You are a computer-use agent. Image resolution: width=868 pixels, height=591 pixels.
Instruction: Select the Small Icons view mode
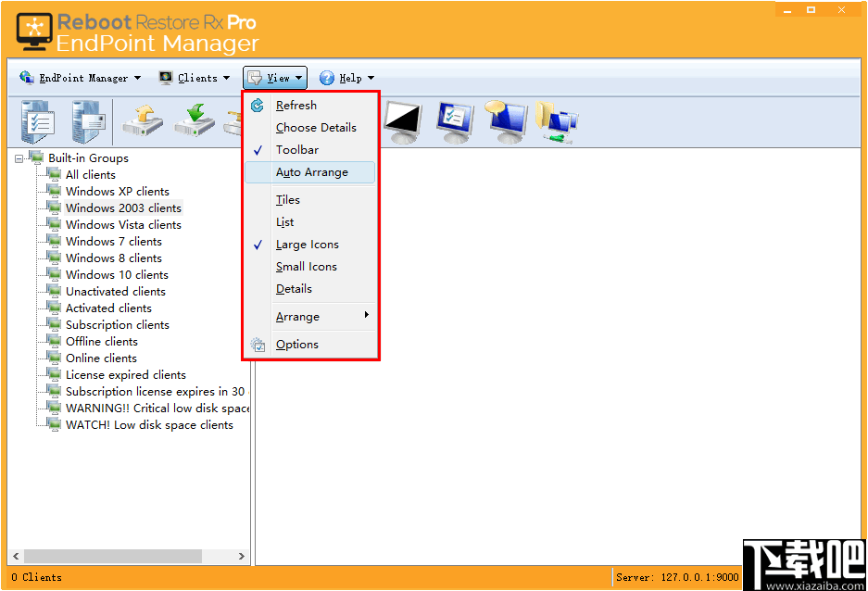[x=309, y=267]
